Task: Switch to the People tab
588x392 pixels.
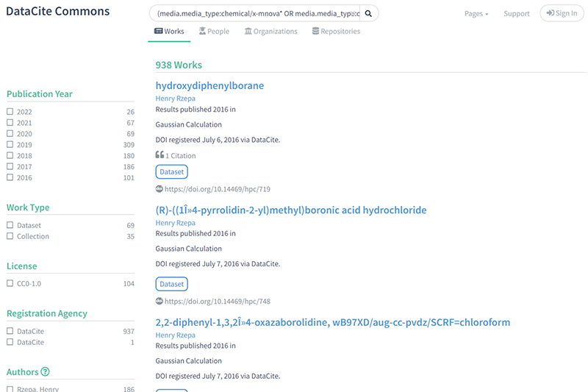Action: [x=214, y=32]
